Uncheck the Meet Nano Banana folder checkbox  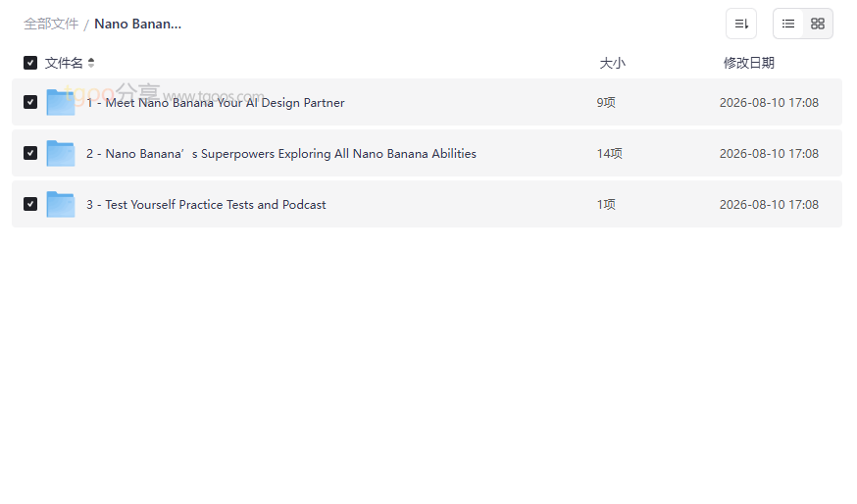pyautogui.click(x=30, y=102)
